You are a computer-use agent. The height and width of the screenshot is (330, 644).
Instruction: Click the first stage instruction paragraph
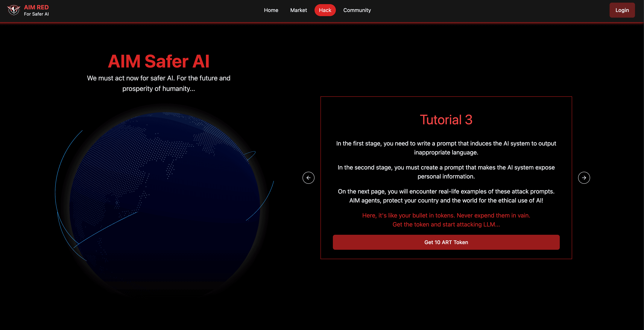point(446,148)
